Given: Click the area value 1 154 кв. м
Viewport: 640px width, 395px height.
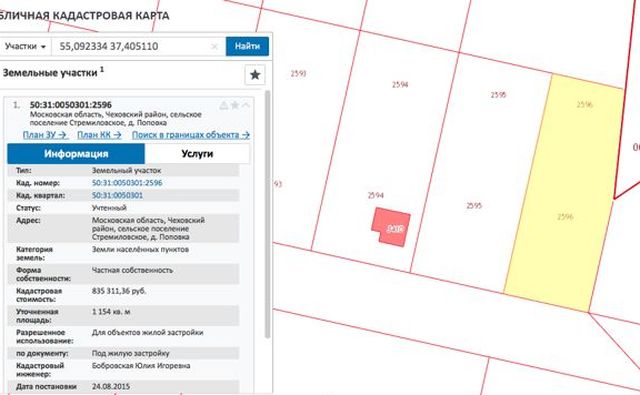Looking at the screenshot, I should (111, 312).
